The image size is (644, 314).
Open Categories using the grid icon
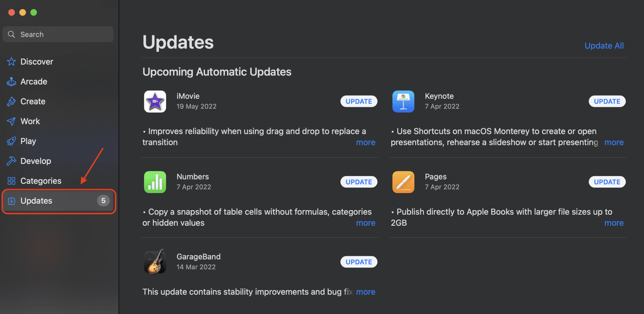point(11,181)
